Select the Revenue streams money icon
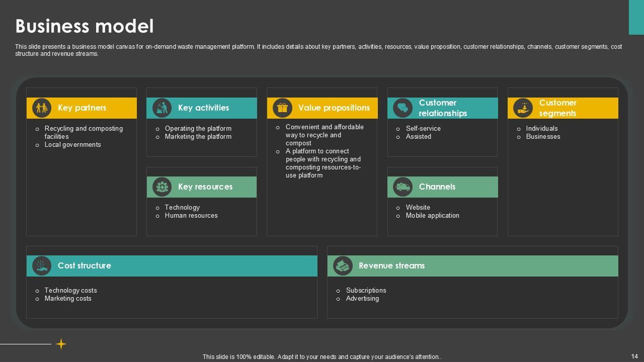The width and height of the screenshot is (644, 362). pyautogui.click(x=343, y=266)
